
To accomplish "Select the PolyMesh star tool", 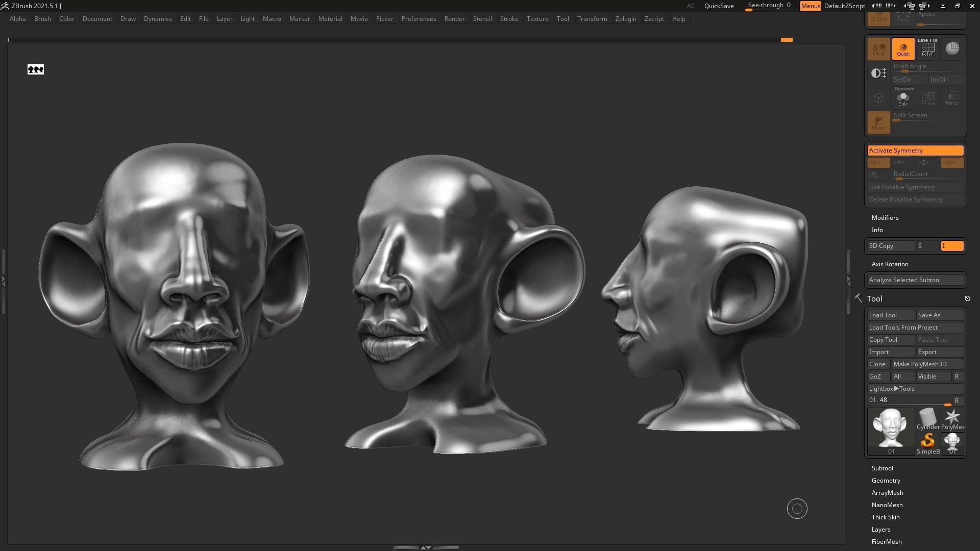I will coord(952,419).
